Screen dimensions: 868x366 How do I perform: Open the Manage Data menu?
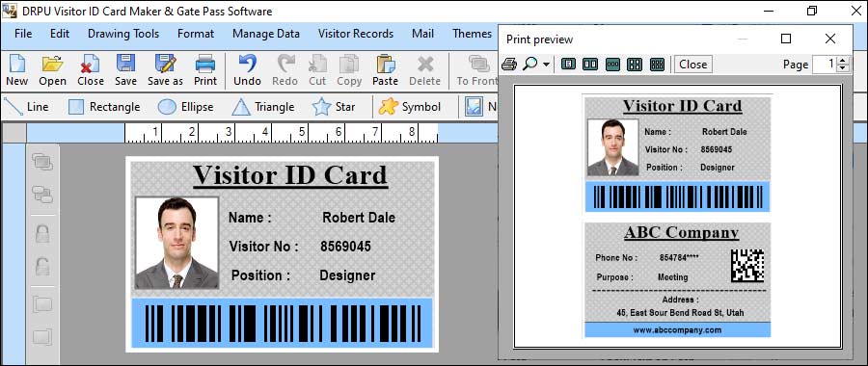click(x=266, y=34)
